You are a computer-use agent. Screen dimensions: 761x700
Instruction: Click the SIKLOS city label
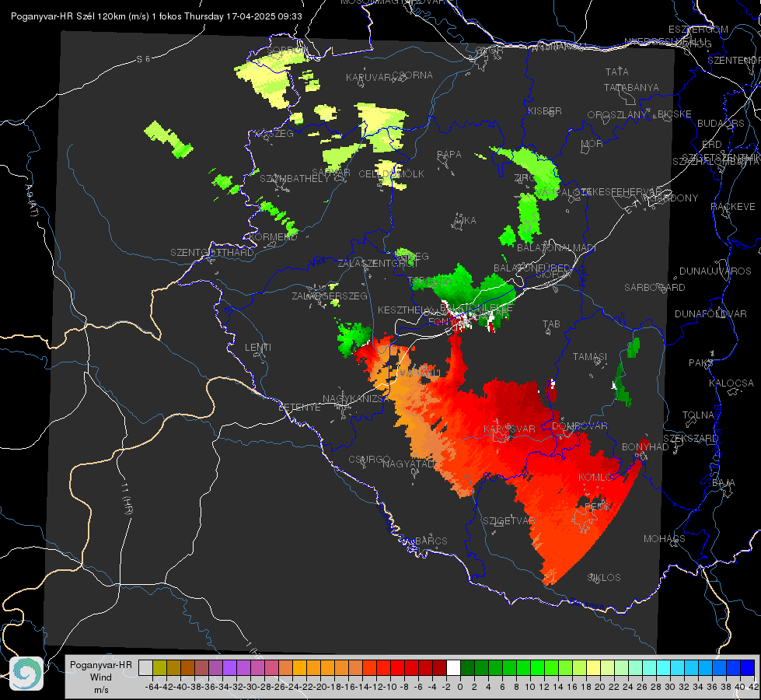coord(604,578)
